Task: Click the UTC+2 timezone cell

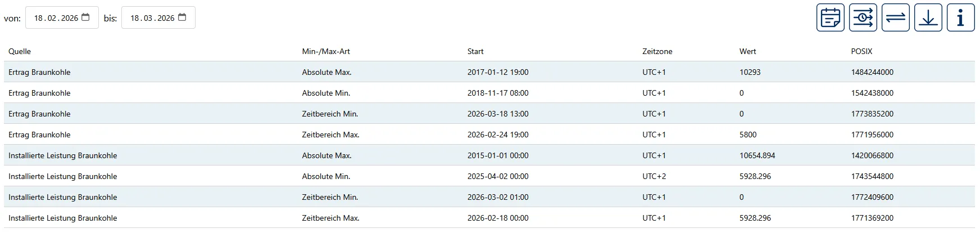Action: coord(654,176)
